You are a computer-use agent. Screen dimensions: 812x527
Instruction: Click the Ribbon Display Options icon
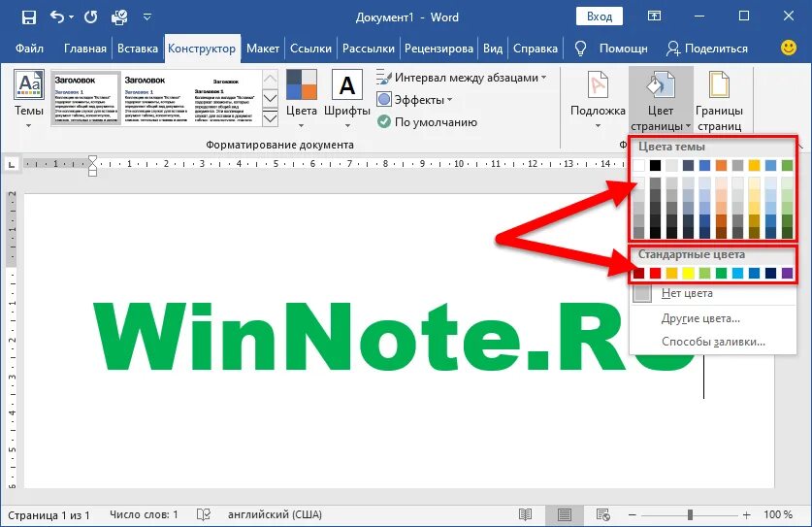pos(654,16)
